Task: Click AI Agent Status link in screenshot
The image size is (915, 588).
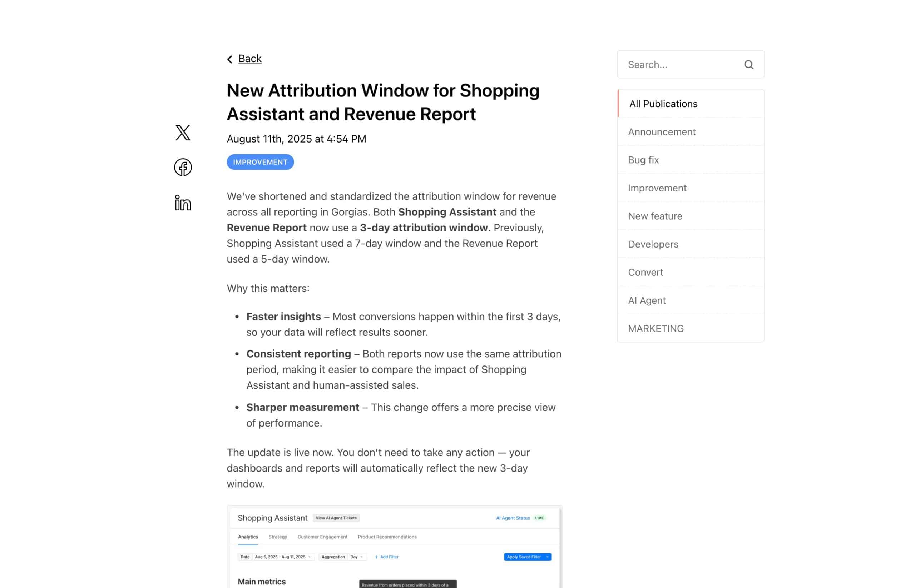Action: click(x=513, y=518)
